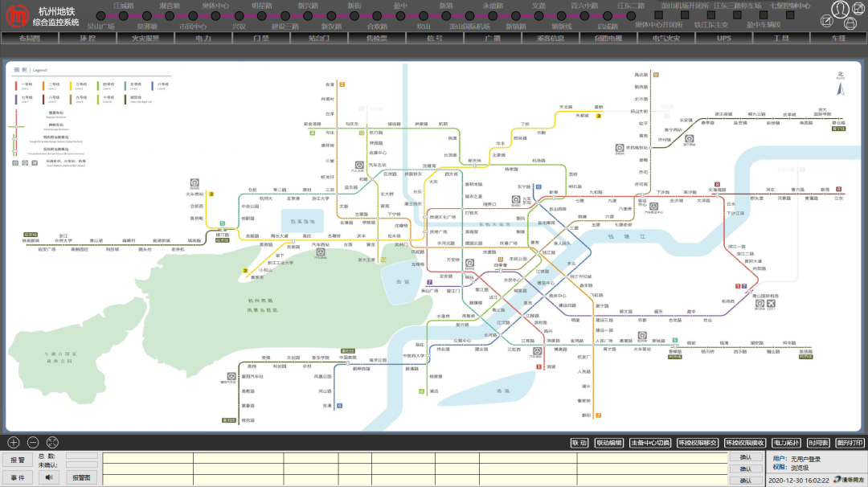868x487 pixels.
Task: Click the zoom out minus icon
Action: tap(33, 442)
